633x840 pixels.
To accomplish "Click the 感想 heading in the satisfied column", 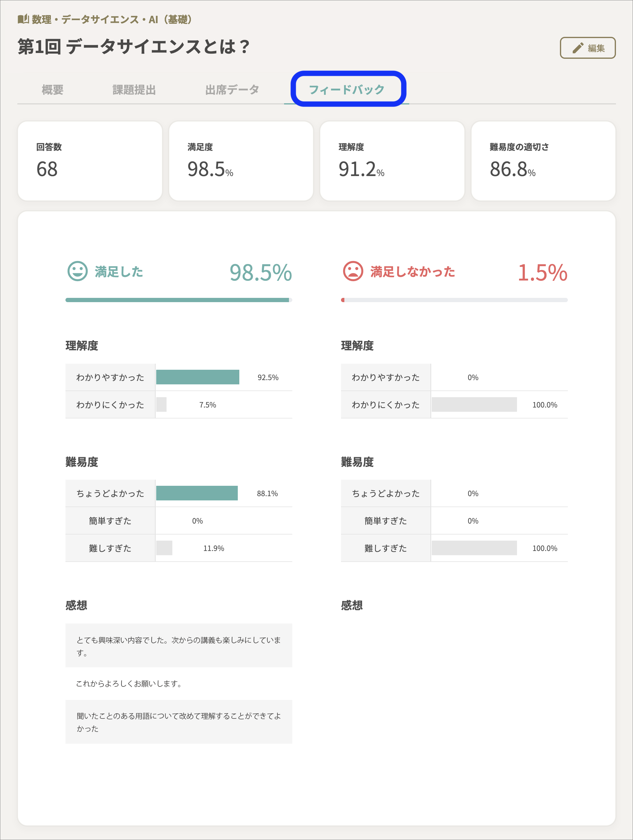I will pyautogui.click(x=76, y=605).
